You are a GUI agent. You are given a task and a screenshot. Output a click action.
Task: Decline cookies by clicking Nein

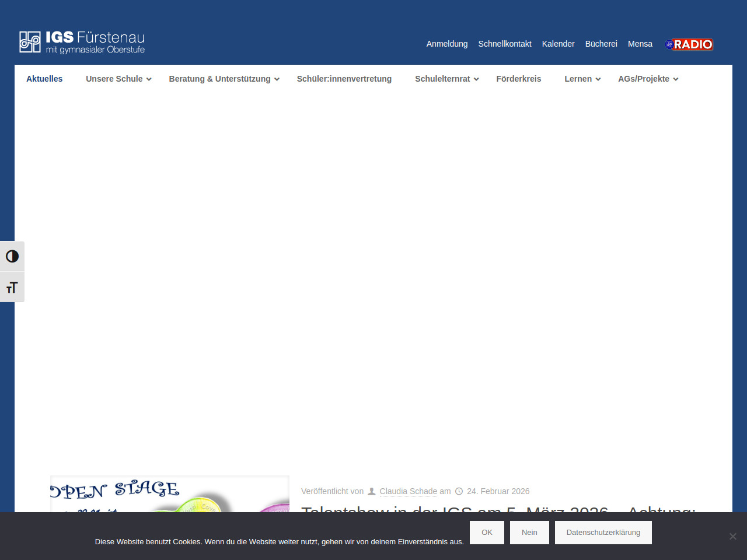pyautogui.click(x=529, y=533)
